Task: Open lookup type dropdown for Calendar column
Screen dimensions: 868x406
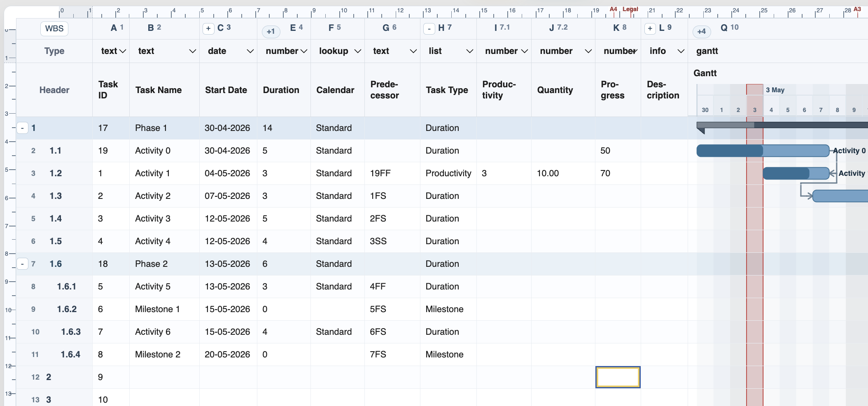Action: (358, 51)
